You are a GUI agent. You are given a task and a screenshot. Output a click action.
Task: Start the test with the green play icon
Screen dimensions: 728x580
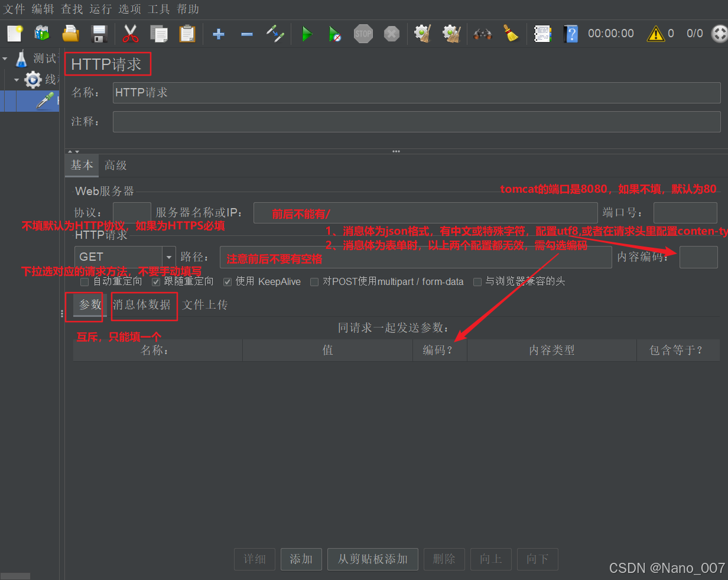point(307,34)
